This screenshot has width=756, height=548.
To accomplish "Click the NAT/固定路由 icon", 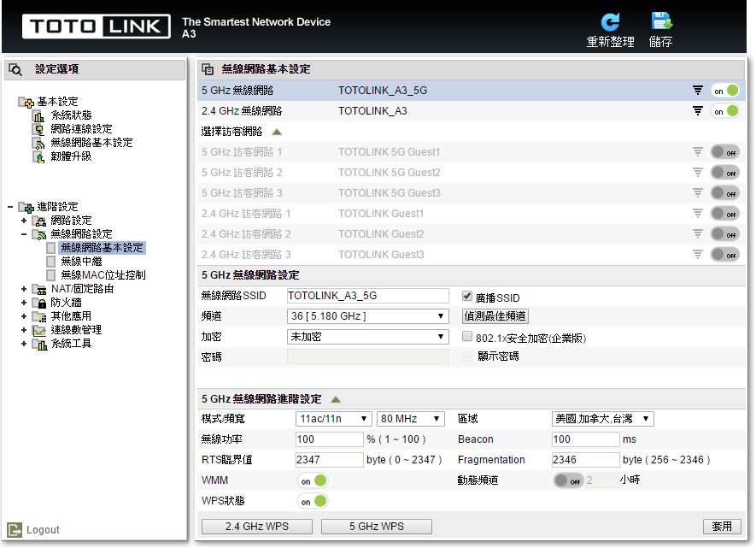I will tap(39, 290).
